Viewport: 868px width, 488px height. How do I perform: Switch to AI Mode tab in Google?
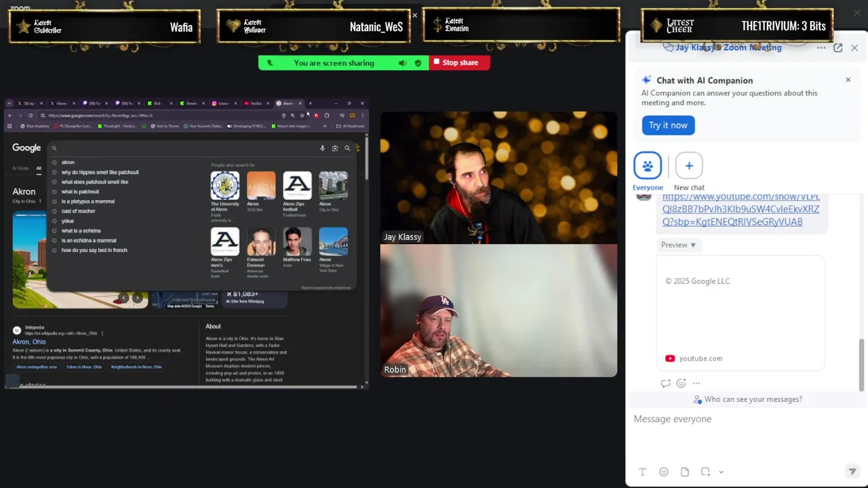tap(20, 168)
